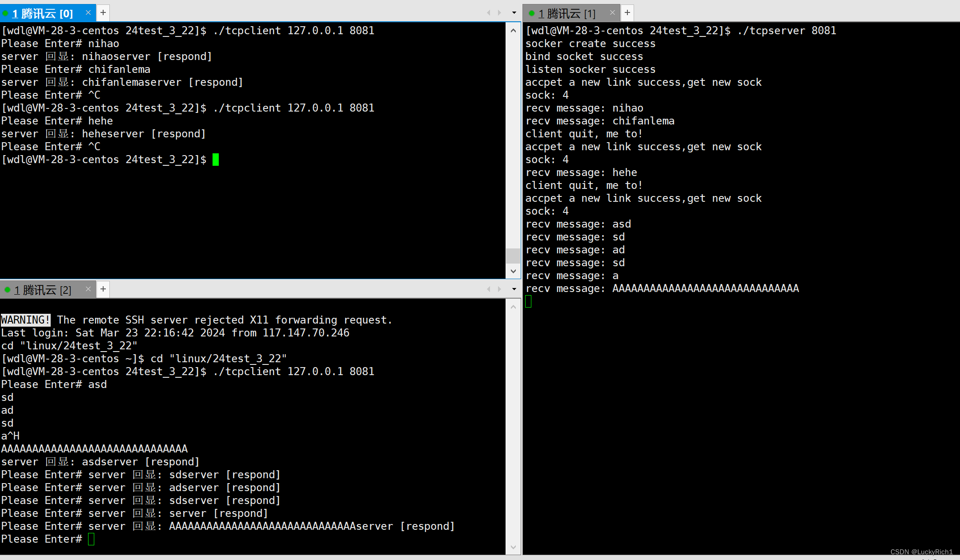Click the scrollbar thumb in top-left terminal
Viewport: 960px width, 560px height.
[513, 256]
